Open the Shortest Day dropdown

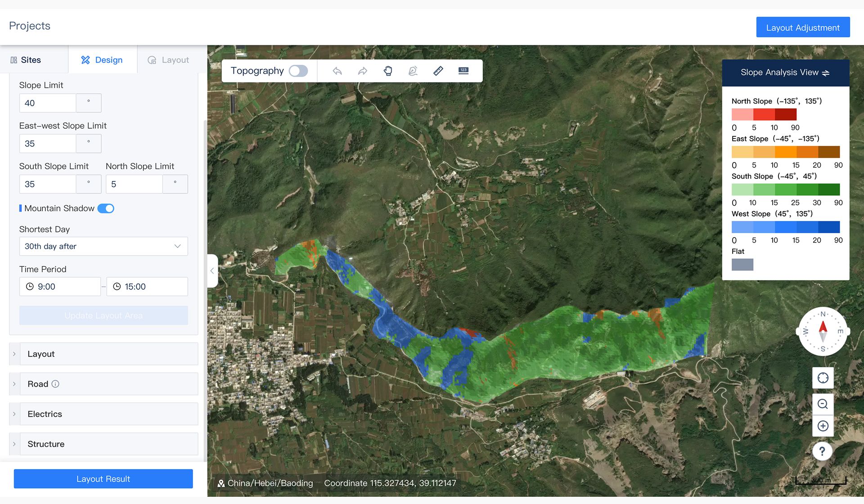tap(103, 246)
